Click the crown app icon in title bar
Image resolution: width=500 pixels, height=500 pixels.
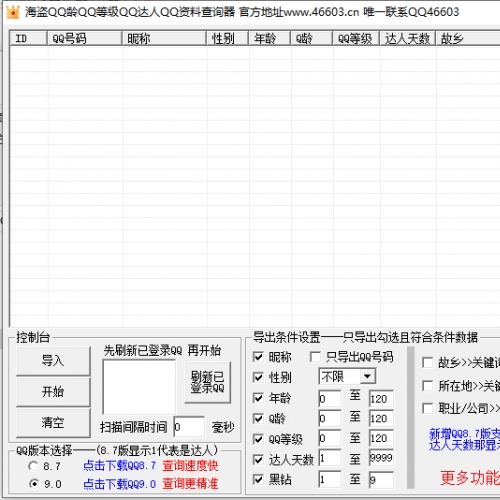pyautogui.click(x=13, y=13)
